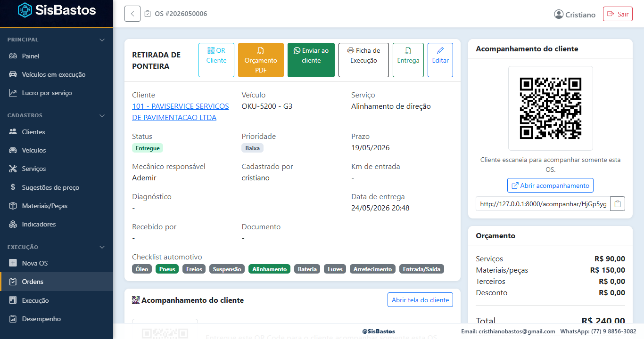This screenshot has height=339, width=644.
Task: Click the Luzes checklist tag
Action: [335, 269]
